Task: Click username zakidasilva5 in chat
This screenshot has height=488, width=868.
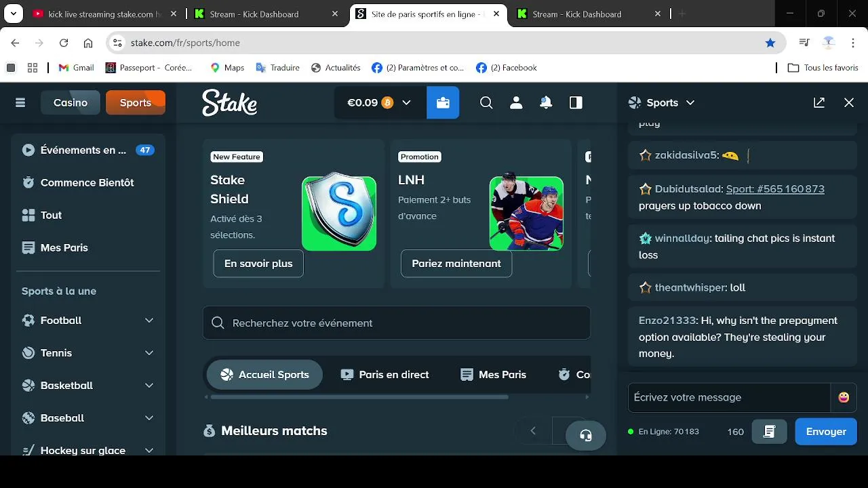Action: (685, 155)
